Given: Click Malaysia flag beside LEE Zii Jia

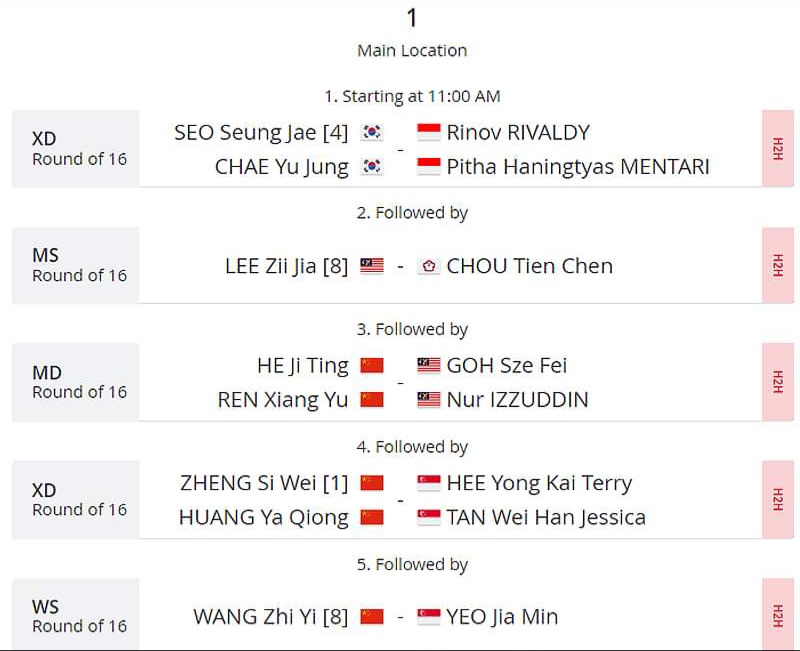Looking at the screenshot, I should [372, 266].
